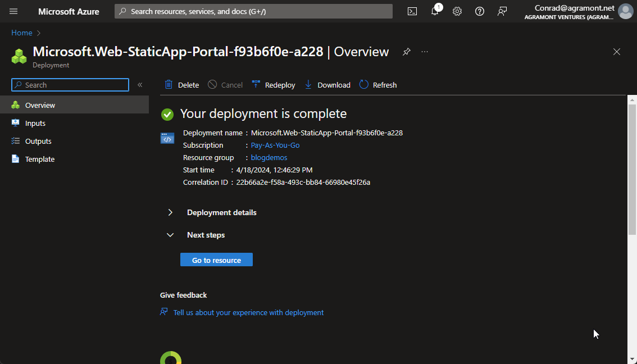Open the Feedback icon in header
637x364 pixels.
tap(502, 11)
